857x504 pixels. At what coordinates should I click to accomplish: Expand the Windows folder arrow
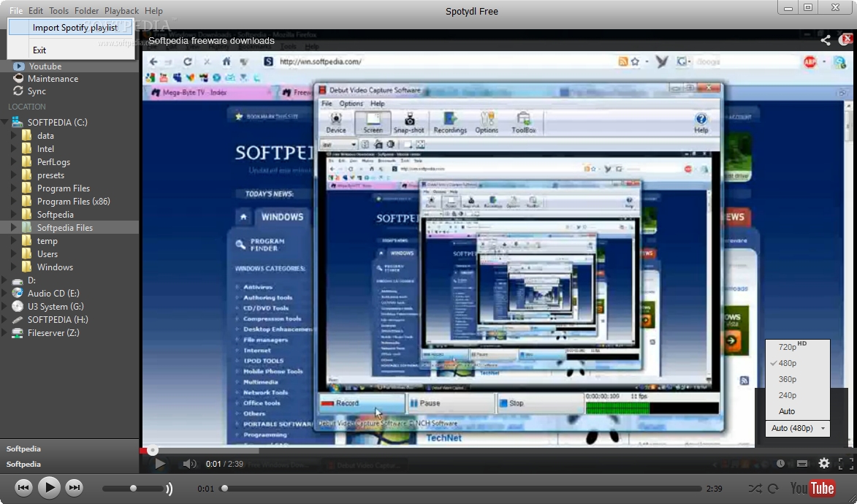click(x=14, y=267)
